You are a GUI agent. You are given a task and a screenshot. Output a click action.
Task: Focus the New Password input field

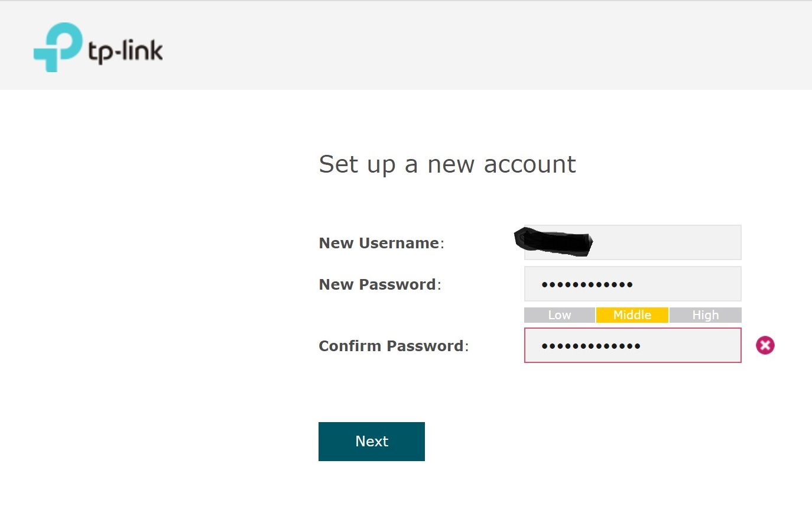[686, 284]
